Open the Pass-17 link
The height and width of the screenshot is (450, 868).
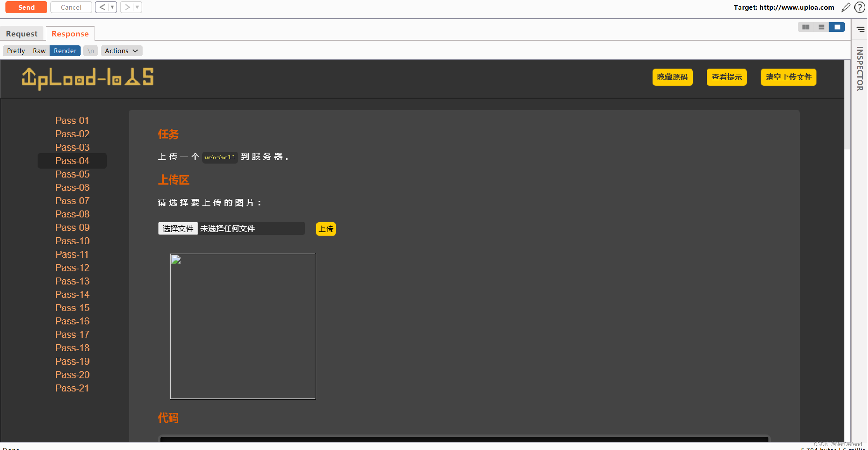72,334
